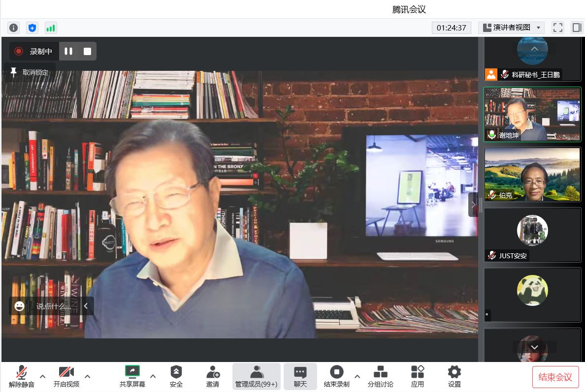Open 演讲者视图 view layout dropdown
The width and height of the screenshot is (585, 392).
coord(511,28)
